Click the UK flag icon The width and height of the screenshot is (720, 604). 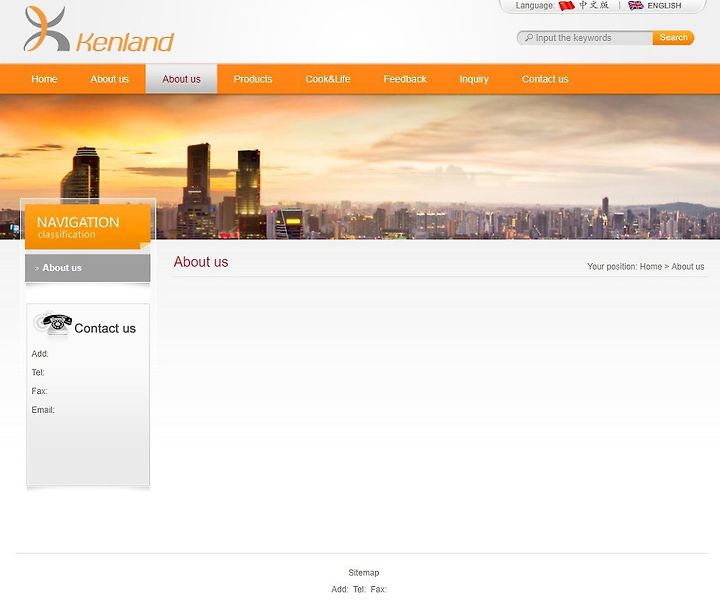coord(636,6)
